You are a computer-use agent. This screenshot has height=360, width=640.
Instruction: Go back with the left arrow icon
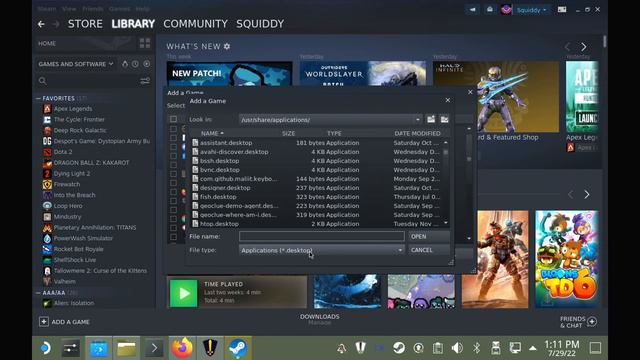click(x=41, y=24)
